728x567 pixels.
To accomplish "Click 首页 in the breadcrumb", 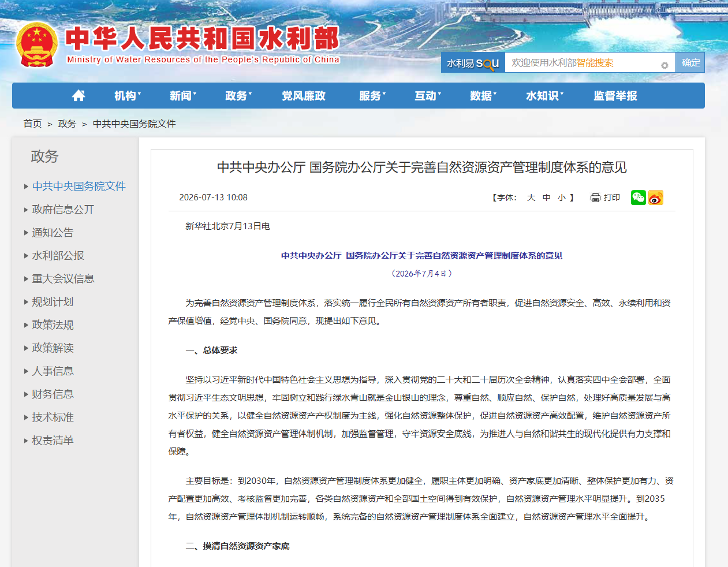I will pyautogui.click(x=32, y=124).
